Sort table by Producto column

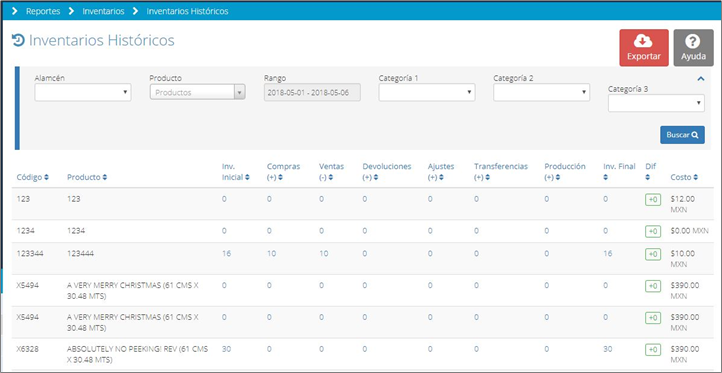click(x=87, y=177)
